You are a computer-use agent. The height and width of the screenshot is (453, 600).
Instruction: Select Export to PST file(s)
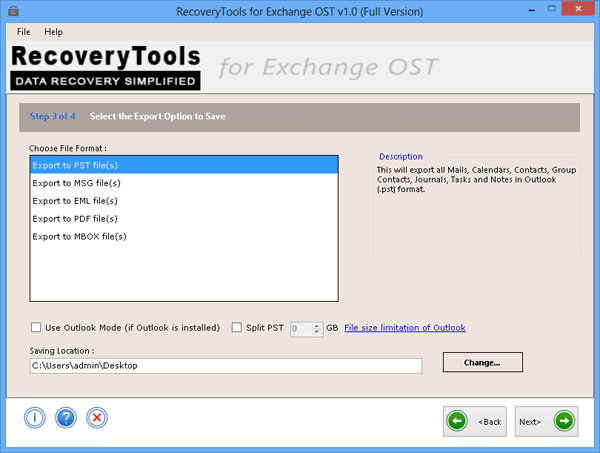coord(184,165)
